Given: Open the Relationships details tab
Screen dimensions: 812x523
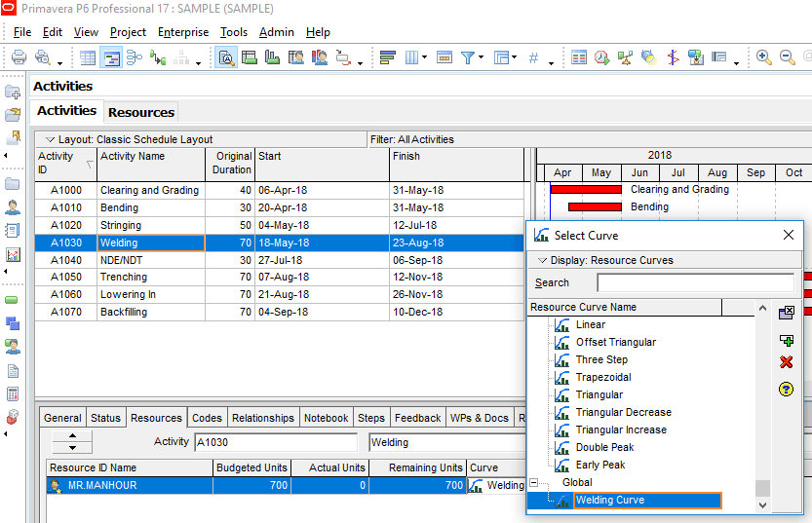Looking at the screenshot, I should pyautogui.click(x=263, y=418).
